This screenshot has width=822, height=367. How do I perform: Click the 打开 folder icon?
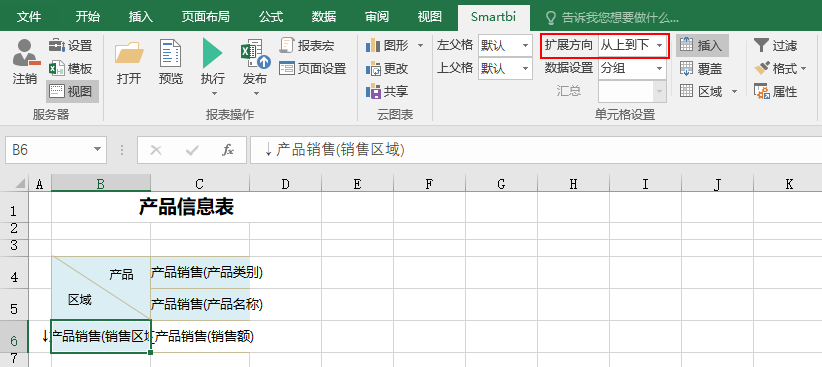(129, 53)
